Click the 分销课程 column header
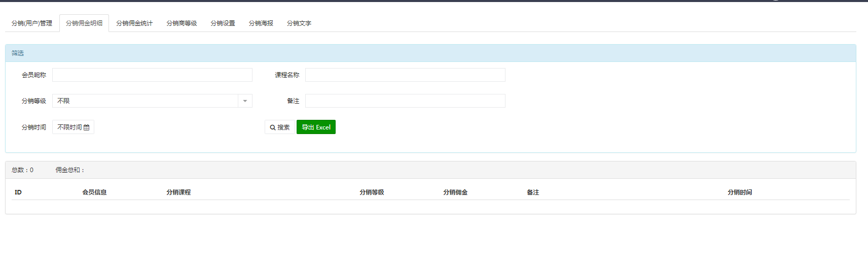868x262 pixels. point(178,192)
